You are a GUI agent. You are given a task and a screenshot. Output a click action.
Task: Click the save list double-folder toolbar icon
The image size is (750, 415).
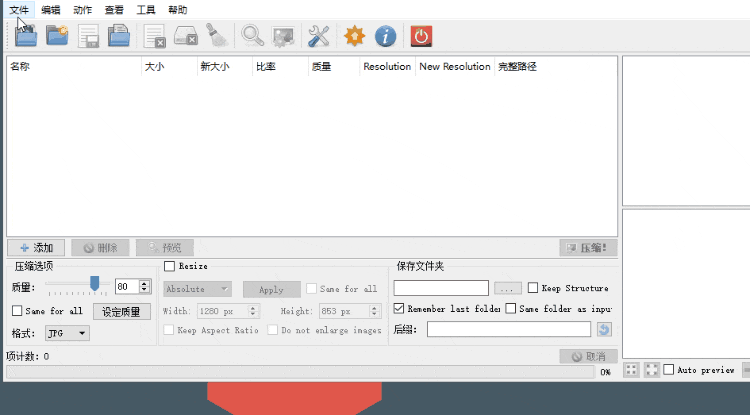(x=119, y=36)
